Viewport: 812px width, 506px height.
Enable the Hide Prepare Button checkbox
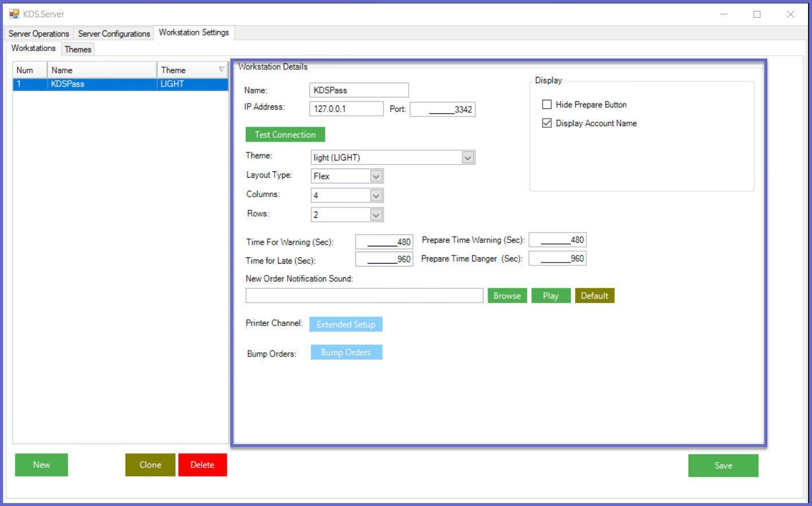pyautogui.click(x=547, y=104)
